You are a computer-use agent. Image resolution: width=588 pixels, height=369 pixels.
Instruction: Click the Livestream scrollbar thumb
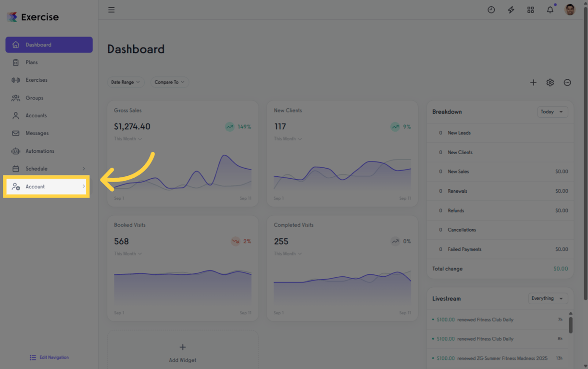571,324
